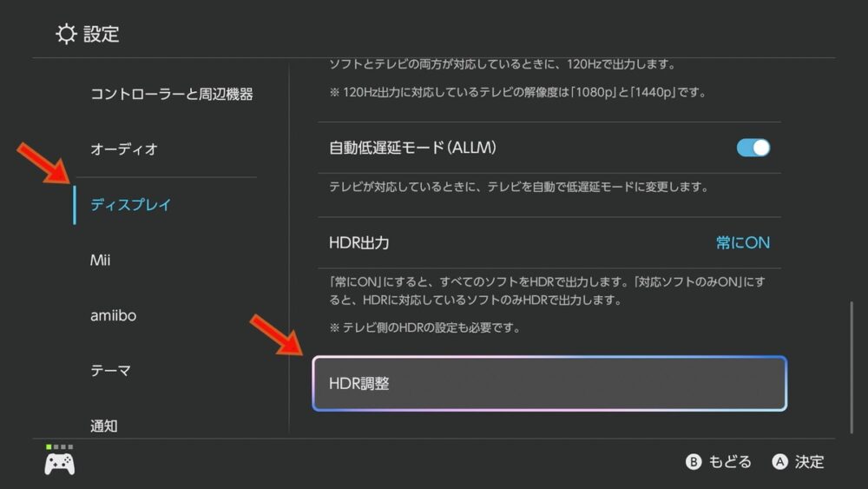The width and height of the screenshot is (868, 489).
Task: Open the HDR調整 option
Action: click(x=549, y=383)
